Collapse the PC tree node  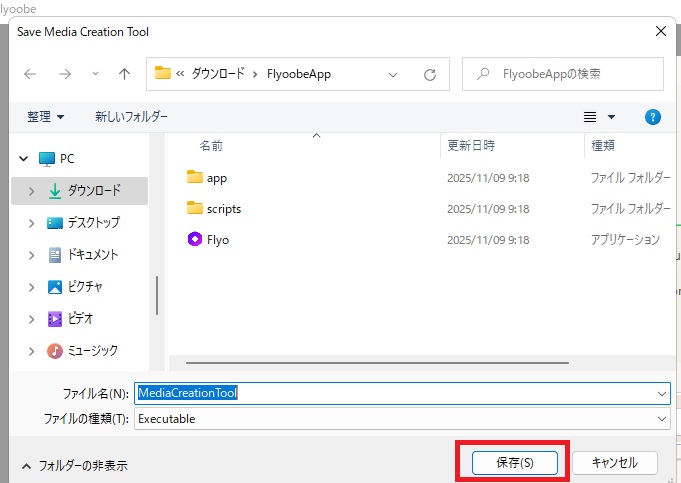[x=23, y=159]
